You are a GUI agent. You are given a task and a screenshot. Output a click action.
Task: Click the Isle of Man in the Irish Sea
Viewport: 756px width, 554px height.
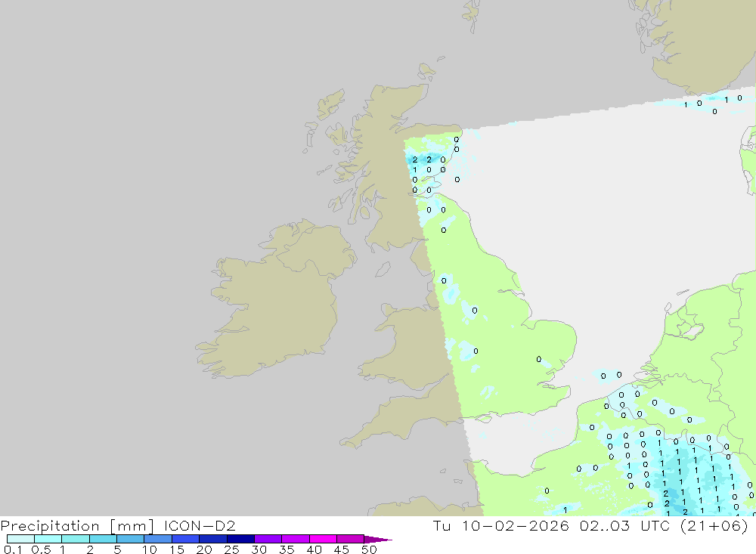(x=383, y=269)
